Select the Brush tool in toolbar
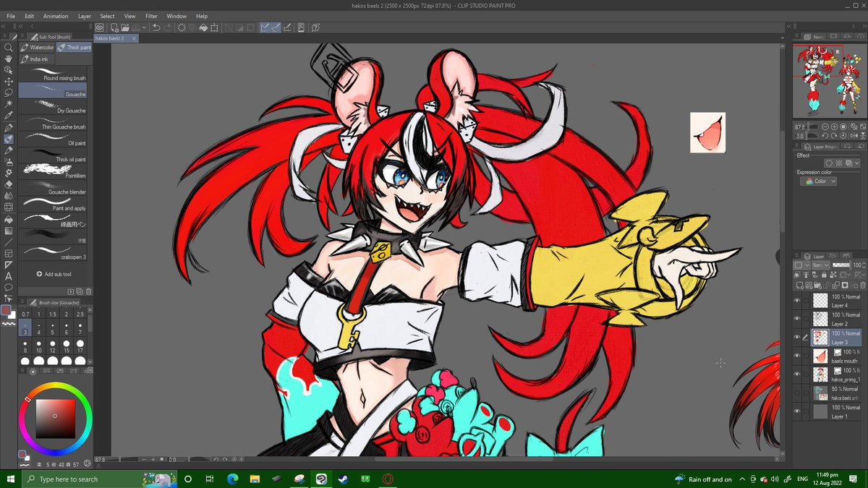 point(9,140)
